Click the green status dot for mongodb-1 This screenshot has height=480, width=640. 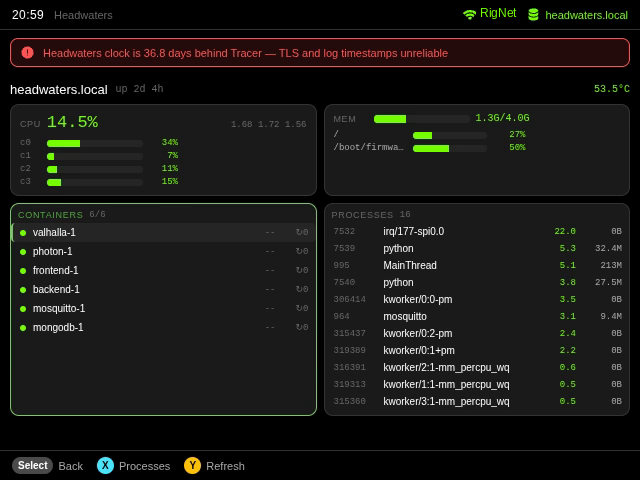23,328
